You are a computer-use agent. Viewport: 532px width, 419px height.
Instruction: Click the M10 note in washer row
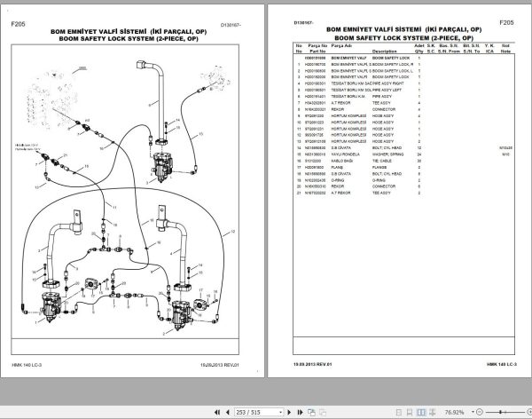point(506,154)
